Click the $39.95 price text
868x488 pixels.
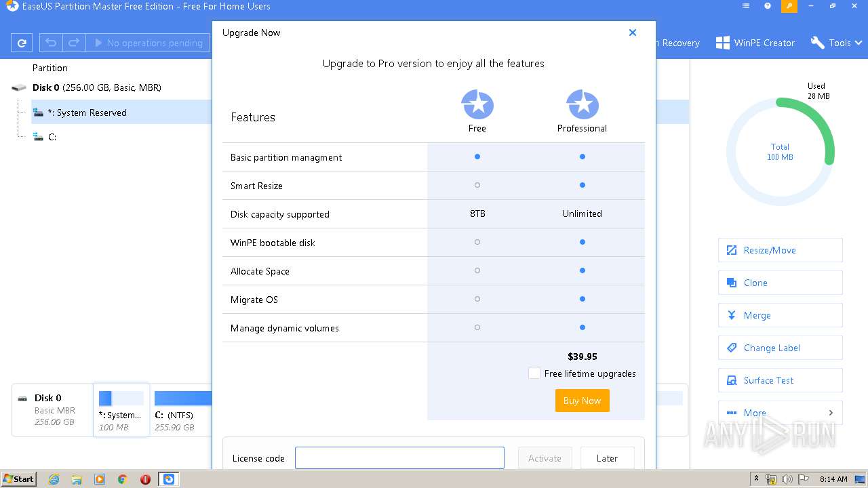[583, 357]
